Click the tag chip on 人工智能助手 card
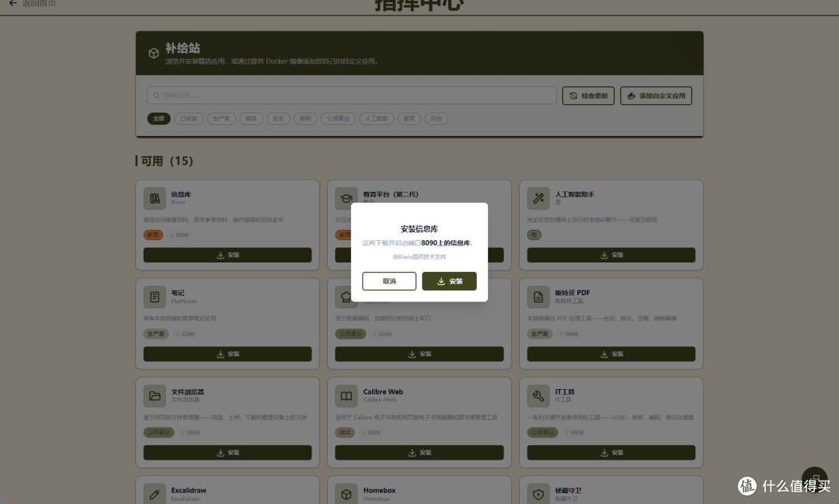The image size is (839, 504). point(534,235)
